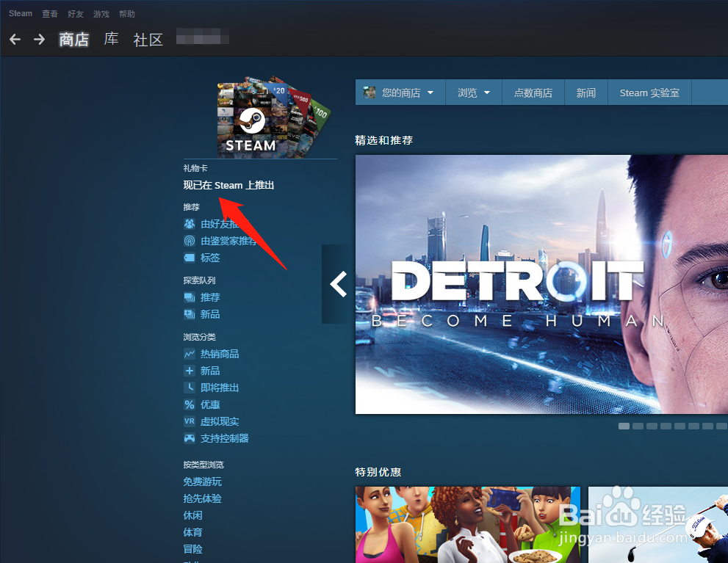Open 即将推出 link
Viewport: 728px width, 563px height.
coord(220,388)
